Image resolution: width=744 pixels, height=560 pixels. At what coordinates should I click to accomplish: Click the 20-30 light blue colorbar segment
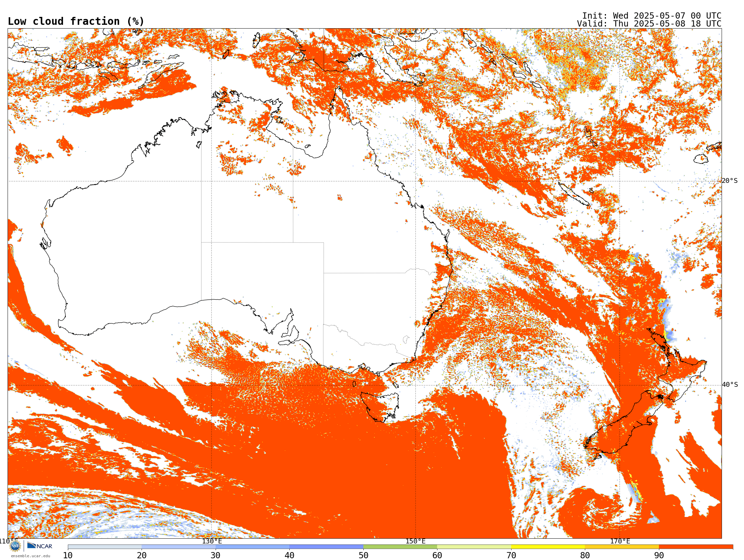178,547
